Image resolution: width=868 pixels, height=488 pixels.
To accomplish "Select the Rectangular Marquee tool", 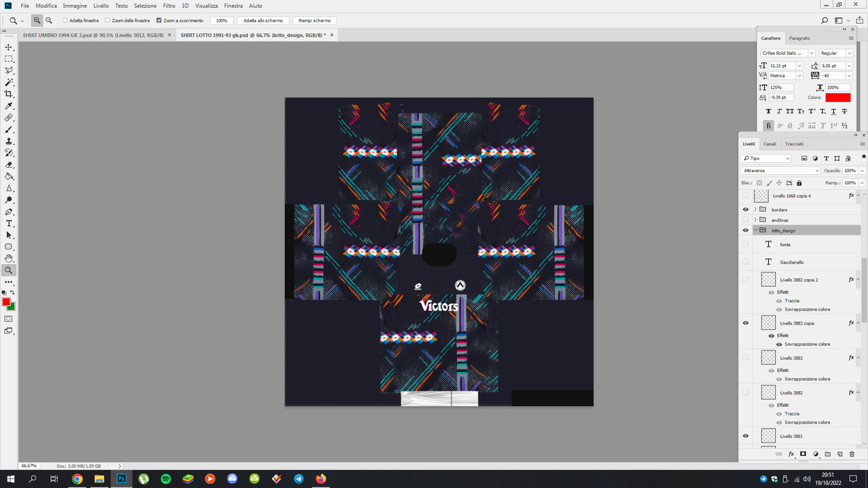I will (x=9, y=59).
